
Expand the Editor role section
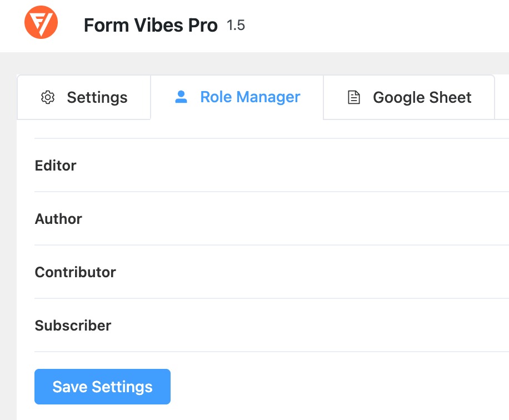point(56,166)
